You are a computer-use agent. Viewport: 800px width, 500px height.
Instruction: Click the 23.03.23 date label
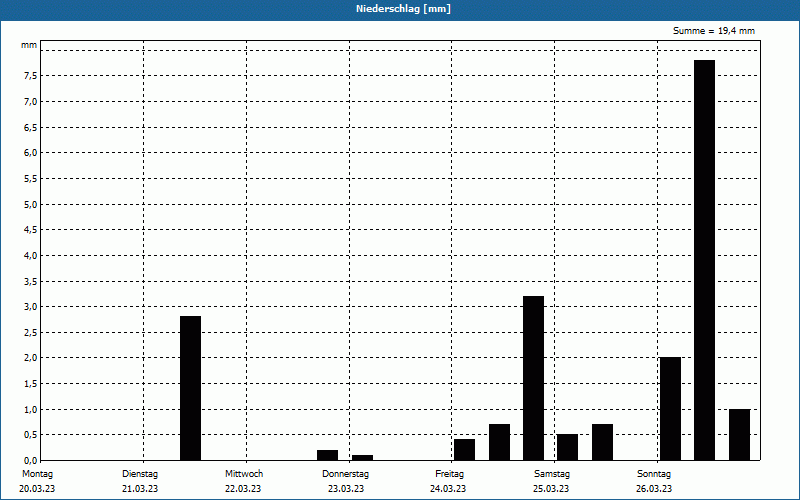(x=346, y=489)
